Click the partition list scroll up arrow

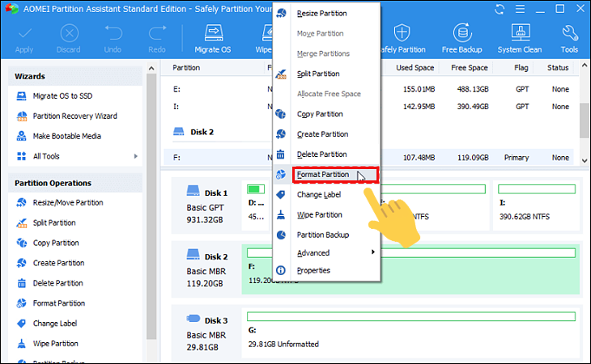pos(585,65)
